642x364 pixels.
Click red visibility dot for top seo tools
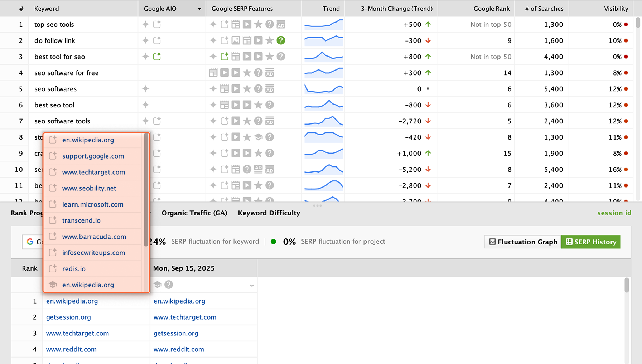click(626, 24)
